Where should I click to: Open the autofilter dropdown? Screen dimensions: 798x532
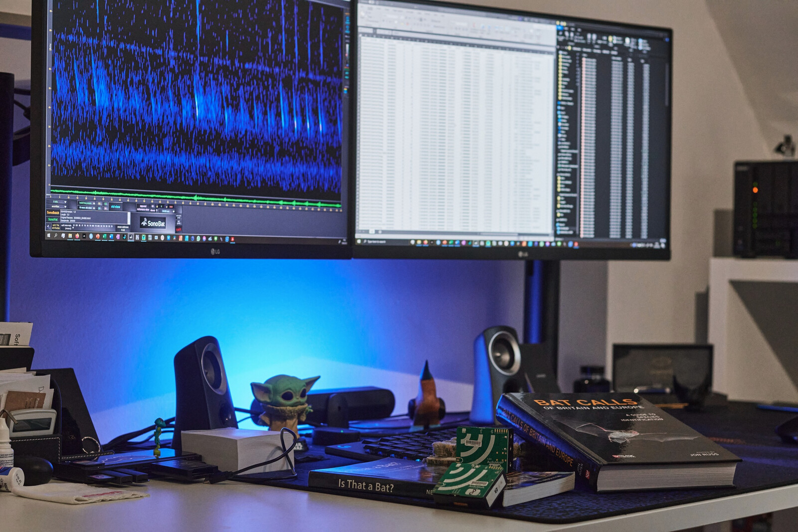(x=57, y=206)
